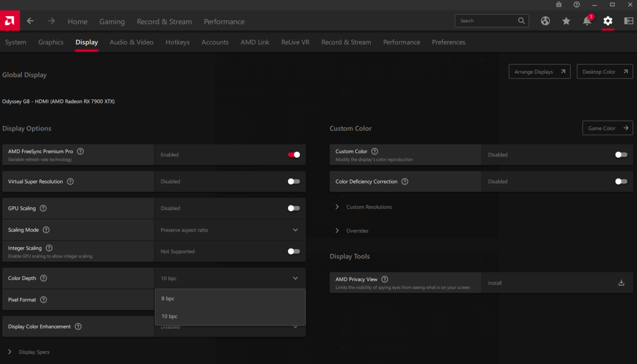
Task: Open favorites star icon
Action: point(566,21)
